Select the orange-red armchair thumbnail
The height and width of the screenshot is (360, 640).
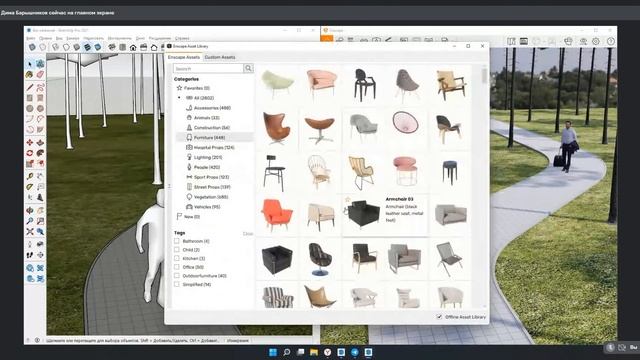point(277,215)
